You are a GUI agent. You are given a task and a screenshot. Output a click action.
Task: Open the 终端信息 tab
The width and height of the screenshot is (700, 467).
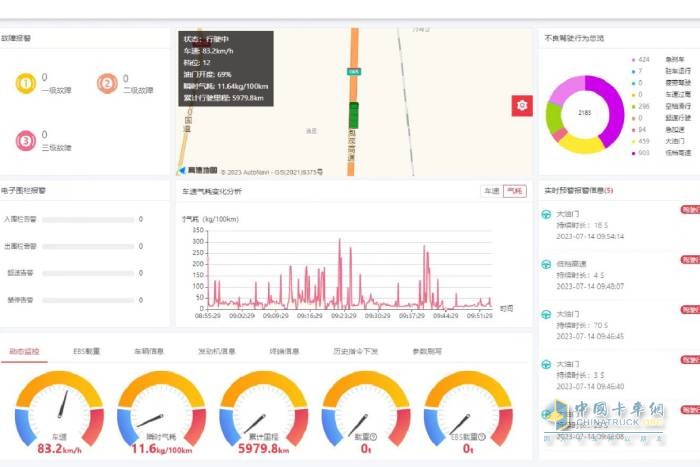(284, 351)
